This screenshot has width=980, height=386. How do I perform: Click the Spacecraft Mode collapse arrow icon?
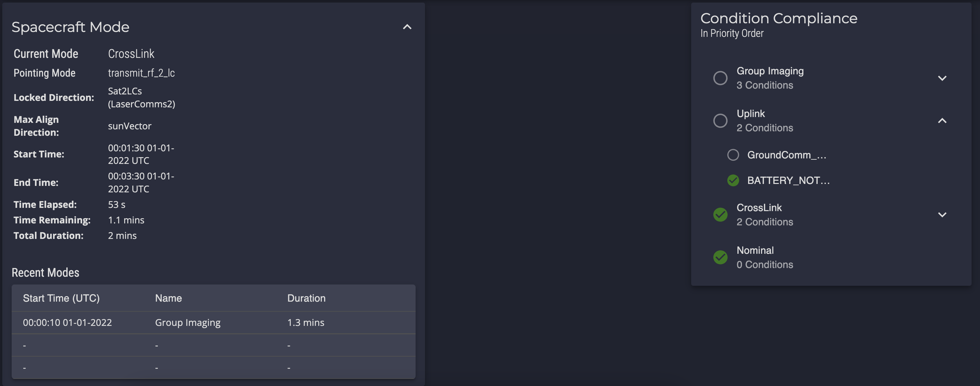click(407, 26)
